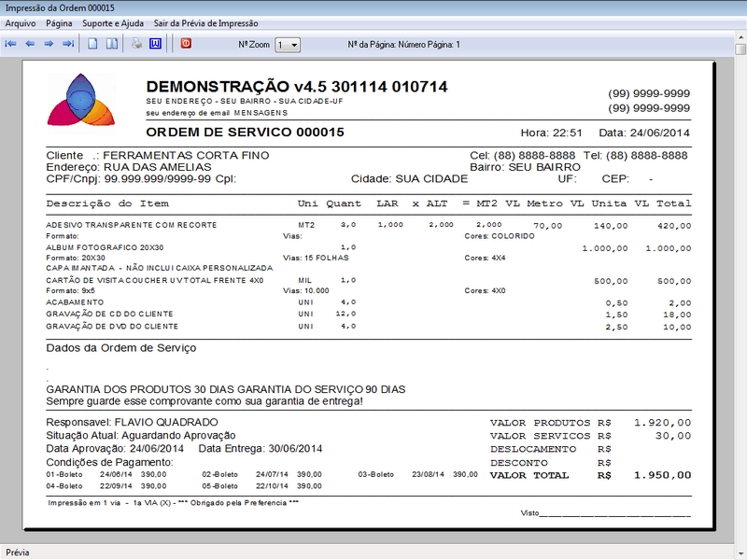Screen dimensions: 747x560
Task: Print the order with printer icon
Action: pos(136,44)
